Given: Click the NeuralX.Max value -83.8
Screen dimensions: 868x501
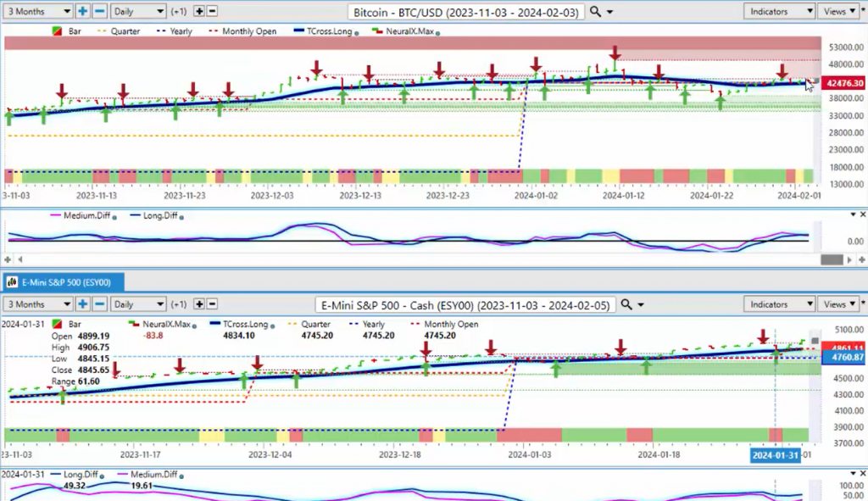Looking at the screenshot, I should (153, 336).
